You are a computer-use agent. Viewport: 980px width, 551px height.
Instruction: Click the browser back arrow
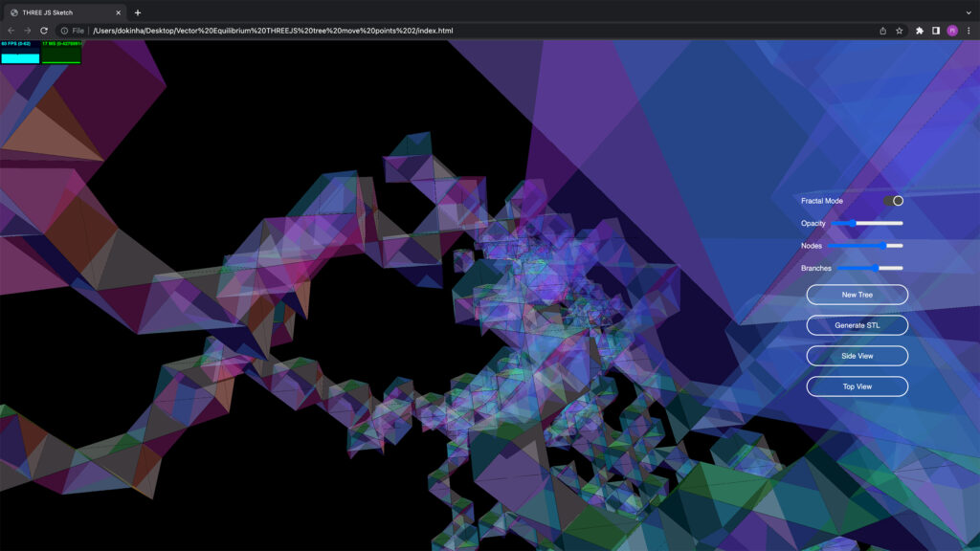click(x=10, y=30)
